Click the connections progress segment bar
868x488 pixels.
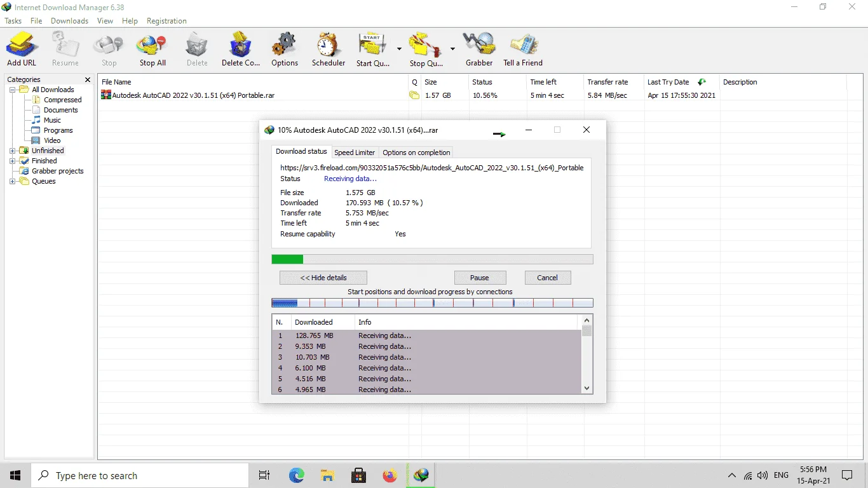(432, 303)
